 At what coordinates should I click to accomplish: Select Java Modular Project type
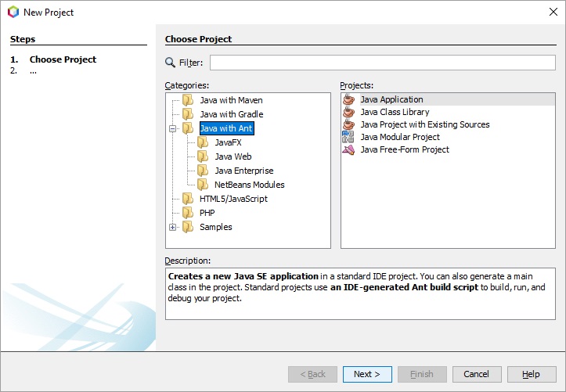[x=400, y=137]
